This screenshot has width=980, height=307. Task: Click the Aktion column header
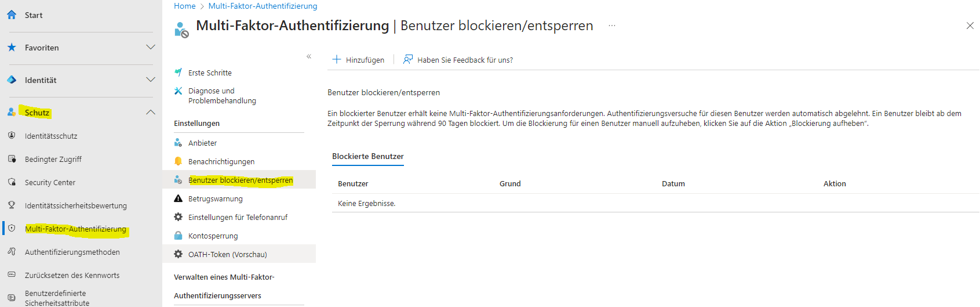835,183
